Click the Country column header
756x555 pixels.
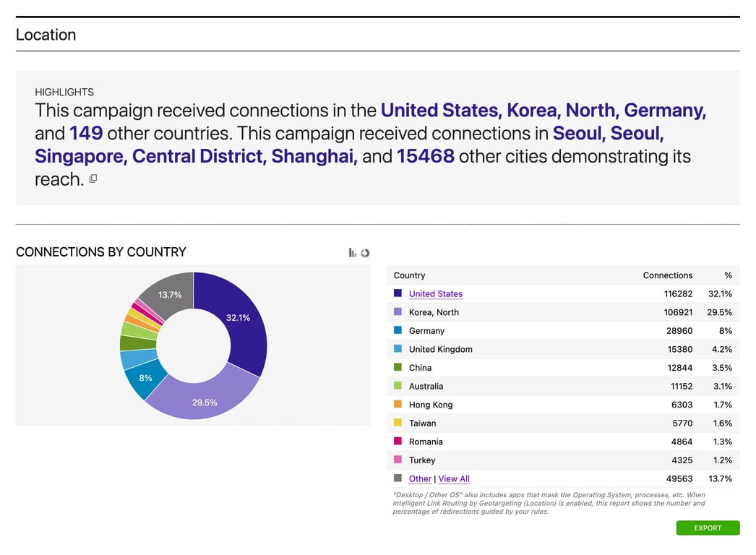tap(409, 275)
